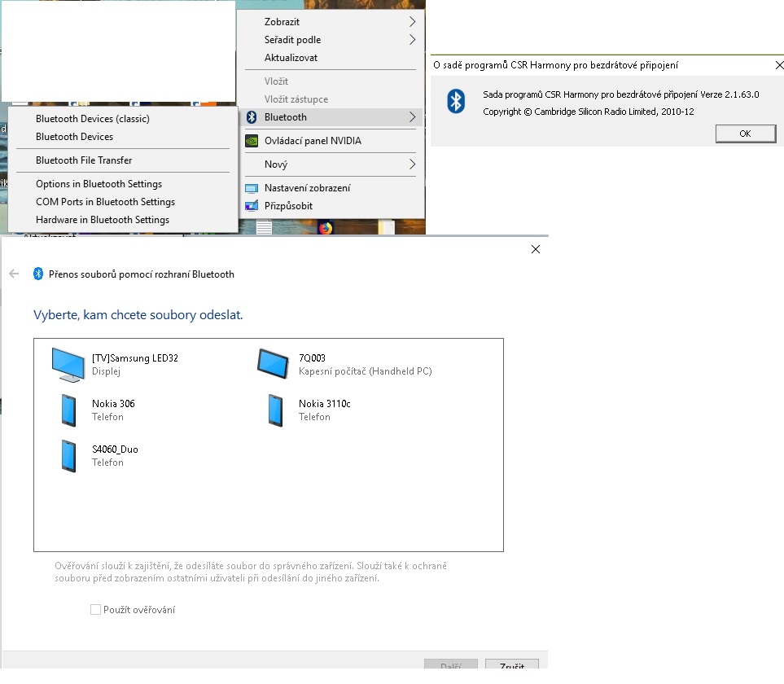Image resolution: width=784 pixels, height=684 pixels.
Task: Select the Nokia 306 device name
Action: pyautogui.click(x=113, y=404)
